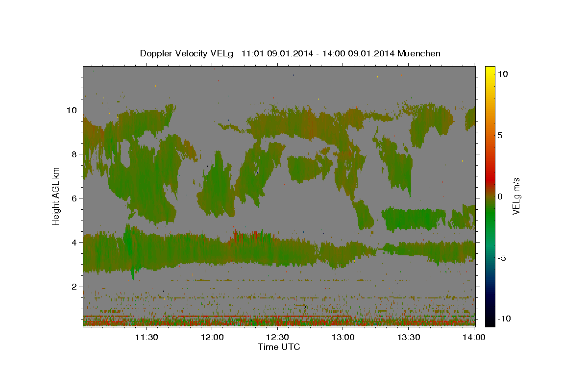Click the height axis label 10
588x392 pixels.
click(73, 110)
